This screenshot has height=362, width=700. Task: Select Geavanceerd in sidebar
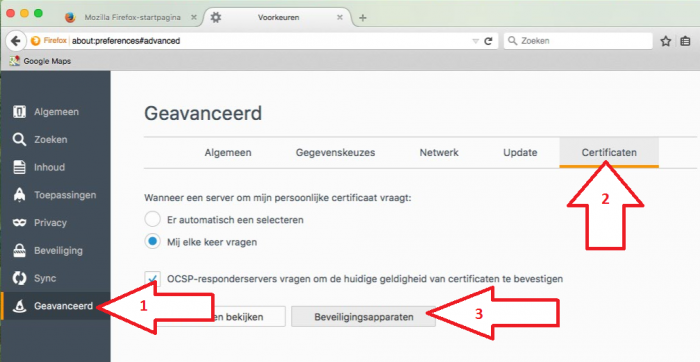(x=55, y=306)
